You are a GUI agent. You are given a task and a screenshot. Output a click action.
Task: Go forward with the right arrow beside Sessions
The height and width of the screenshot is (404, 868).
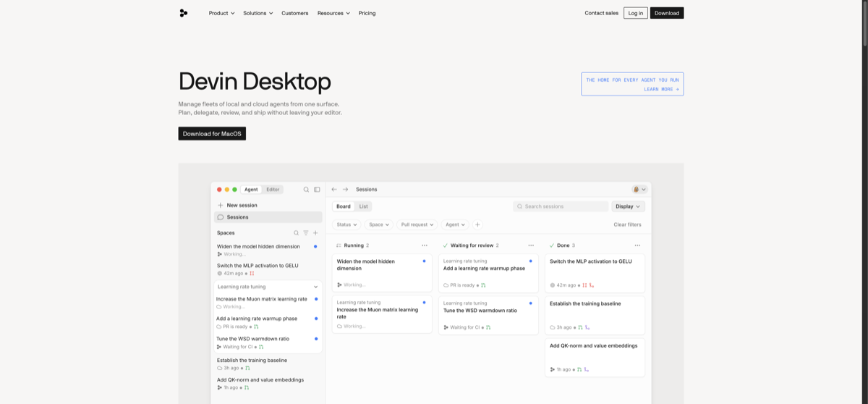346,190
